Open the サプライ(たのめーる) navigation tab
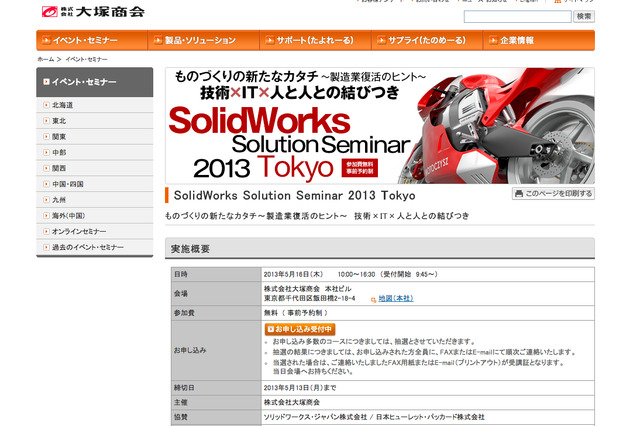This screenshot has width=640, height=426. click(x=427, y=40)
